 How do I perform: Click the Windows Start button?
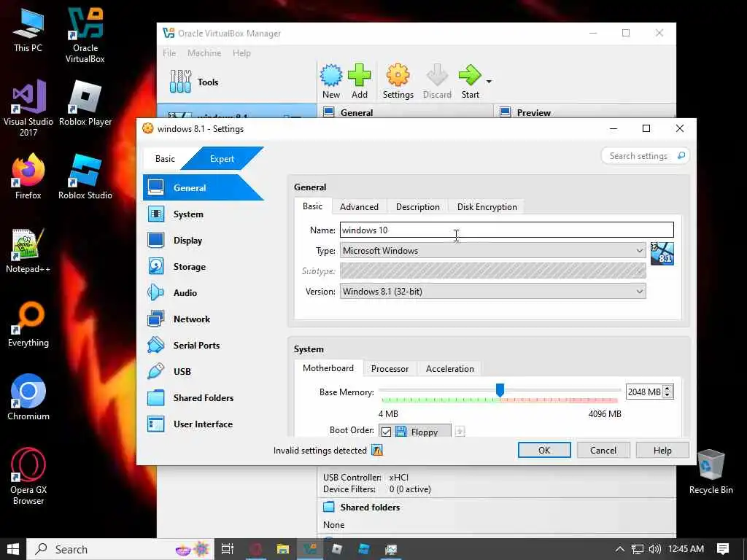(x=13, y=549)
